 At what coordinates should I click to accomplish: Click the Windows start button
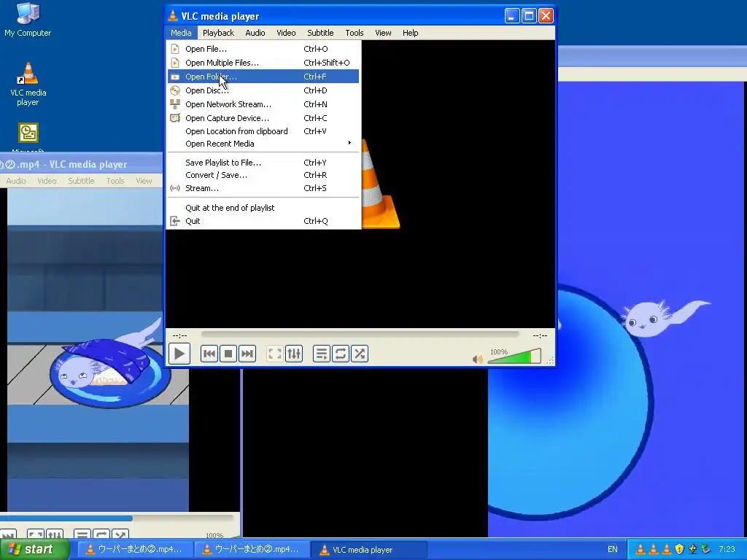(x=35, y=549)
